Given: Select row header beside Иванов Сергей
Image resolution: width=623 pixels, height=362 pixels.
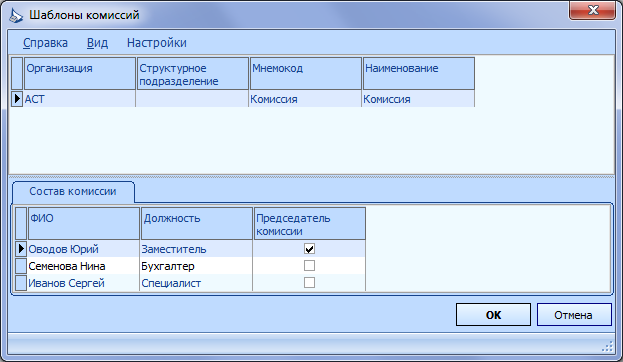Looking at the screenshot, I should (21, 283).
